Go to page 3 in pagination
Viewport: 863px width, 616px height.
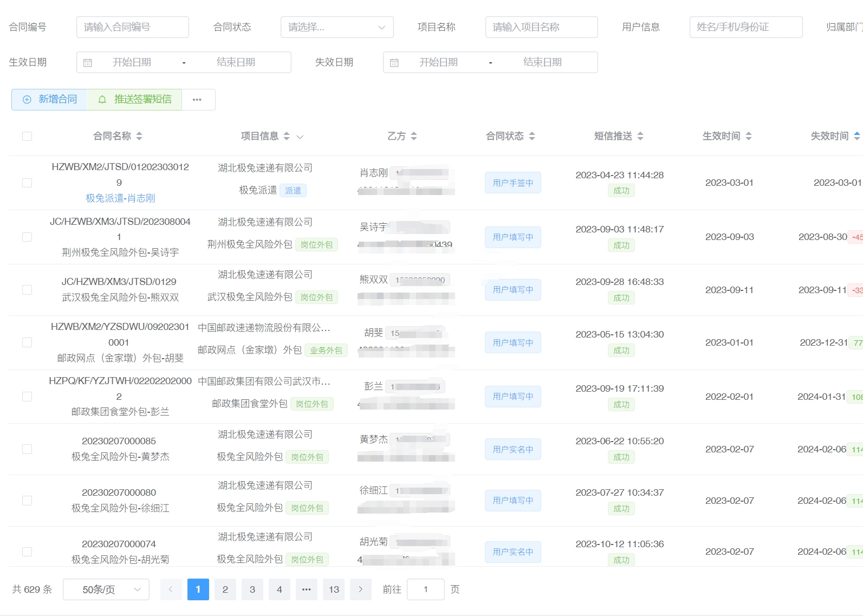point(252,589)
